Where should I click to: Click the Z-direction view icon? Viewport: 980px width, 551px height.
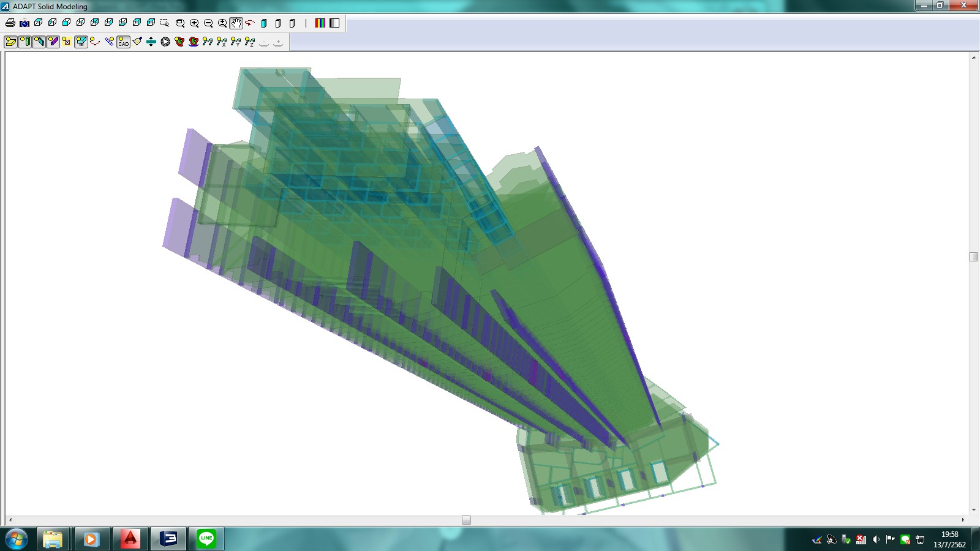click(249, 42)
